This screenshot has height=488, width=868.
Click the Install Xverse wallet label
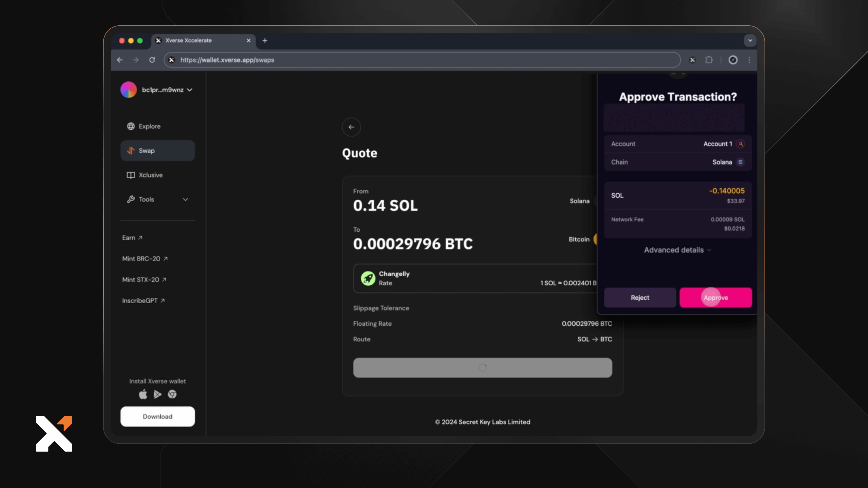157,381
